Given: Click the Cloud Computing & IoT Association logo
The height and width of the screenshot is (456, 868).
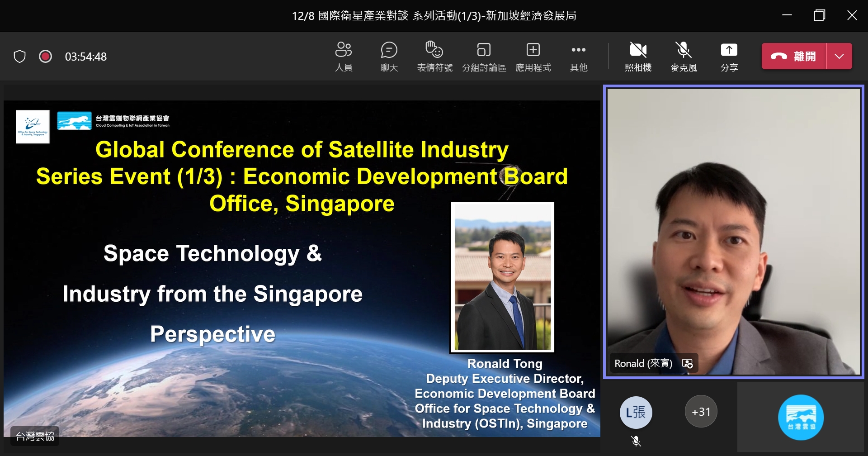Looking at the screenshot, I should click(x=113, y=121).
